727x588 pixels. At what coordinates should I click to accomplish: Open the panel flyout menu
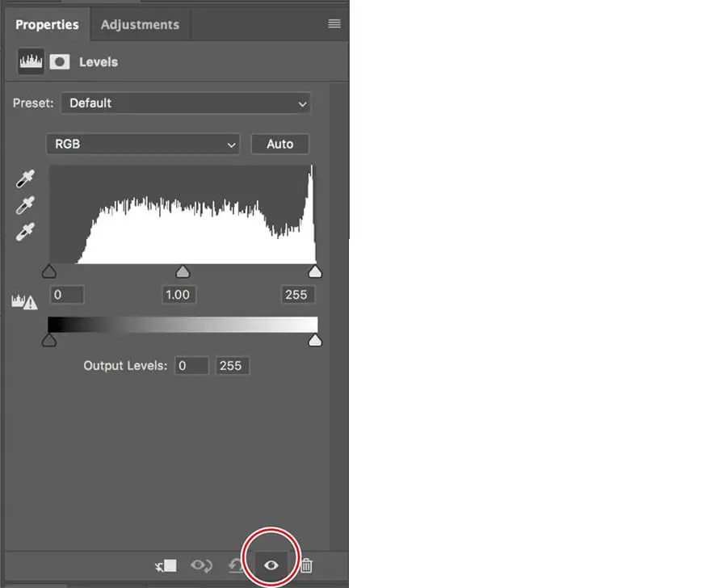[x=334, y=23]
